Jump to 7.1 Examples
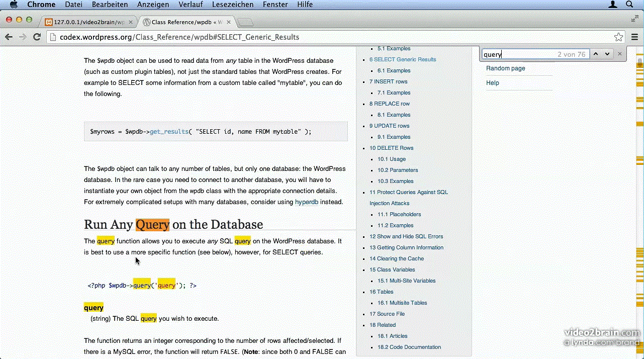This screenshot has width=644, height=359. [x=394, y=93]
